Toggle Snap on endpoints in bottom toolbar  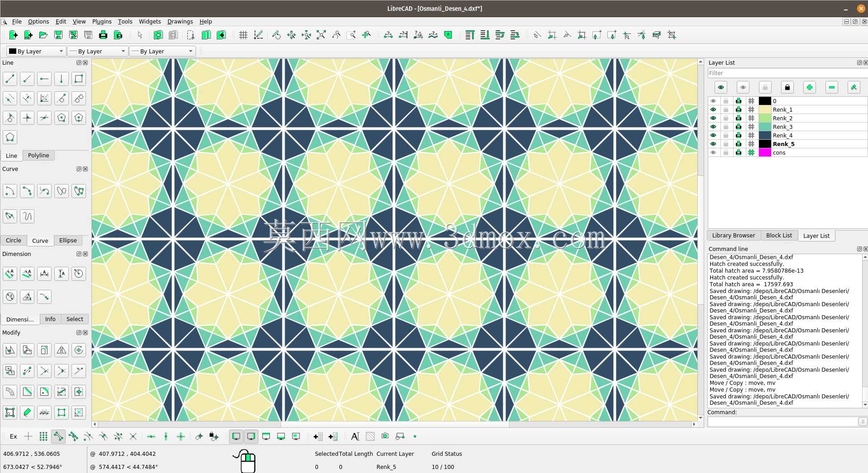pos(58,436)
